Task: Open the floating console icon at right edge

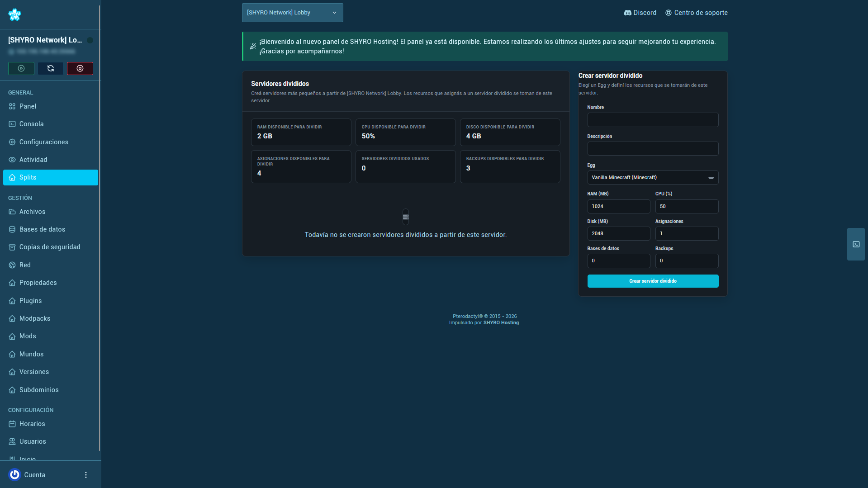Action: (856, 244)
